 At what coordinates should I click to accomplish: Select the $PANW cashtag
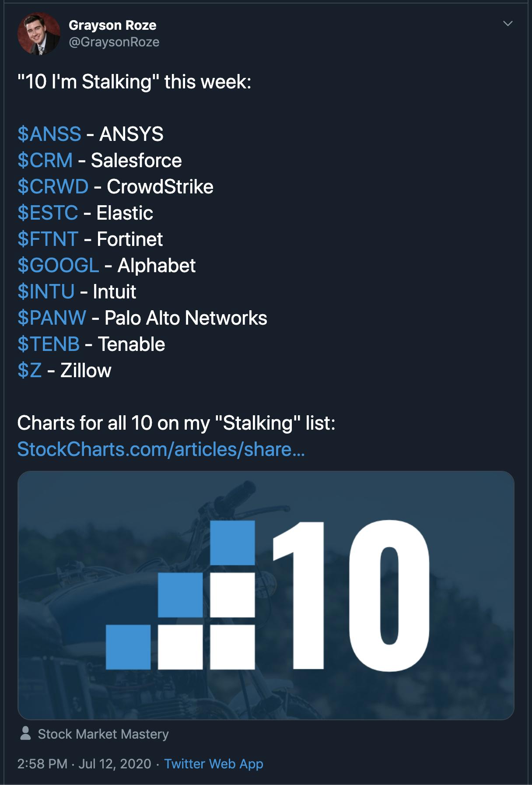[52, 318]
